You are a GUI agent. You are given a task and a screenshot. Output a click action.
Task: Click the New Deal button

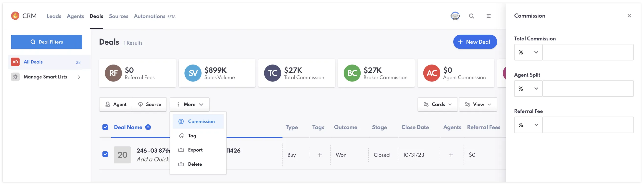coord(475,42)
